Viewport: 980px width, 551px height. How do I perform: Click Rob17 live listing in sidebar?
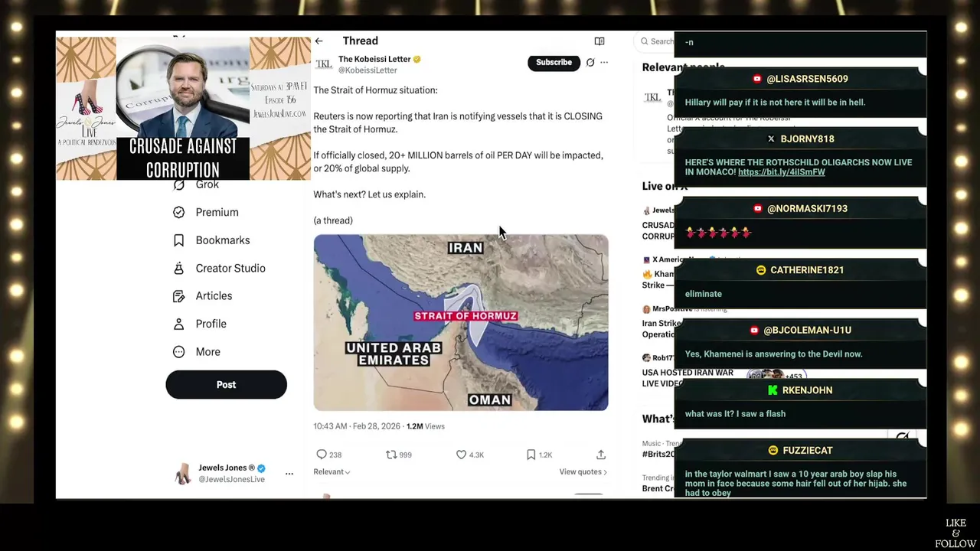[x=688, y=370]
